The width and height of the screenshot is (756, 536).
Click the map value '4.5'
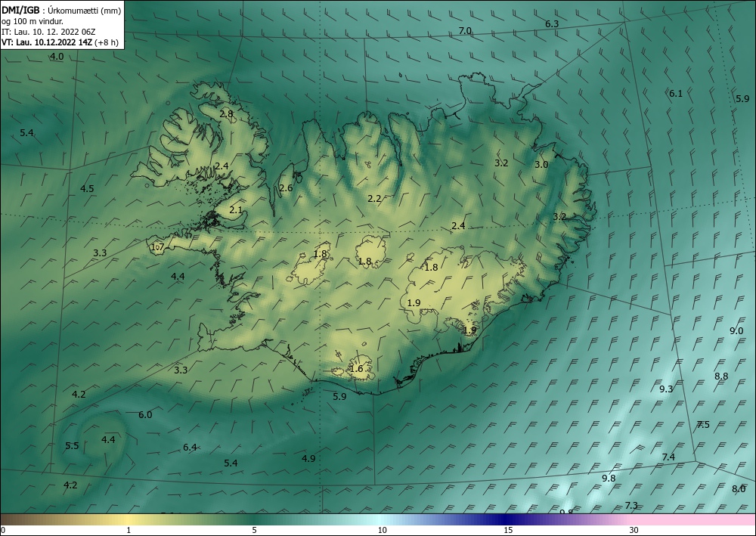(x=87, y=188)
